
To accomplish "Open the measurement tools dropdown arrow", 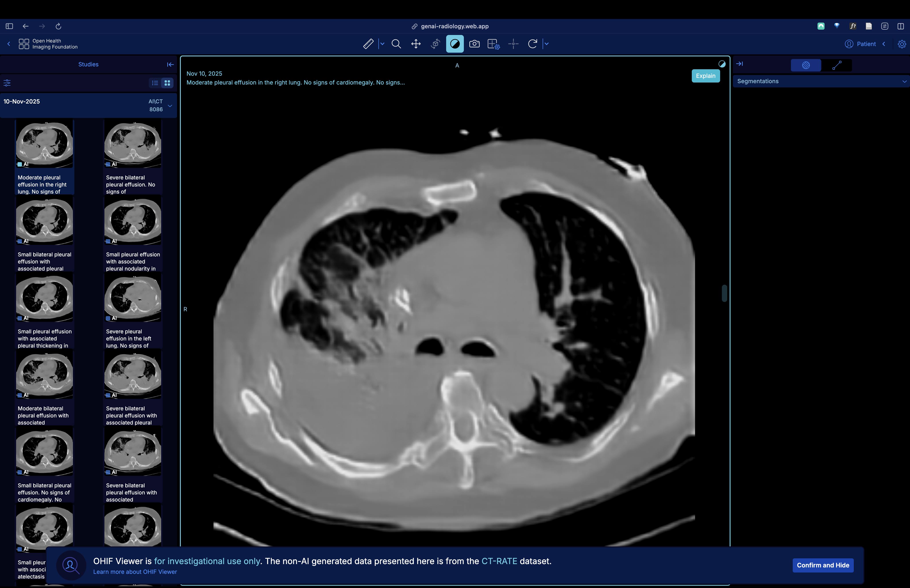I will coord(382,44).
